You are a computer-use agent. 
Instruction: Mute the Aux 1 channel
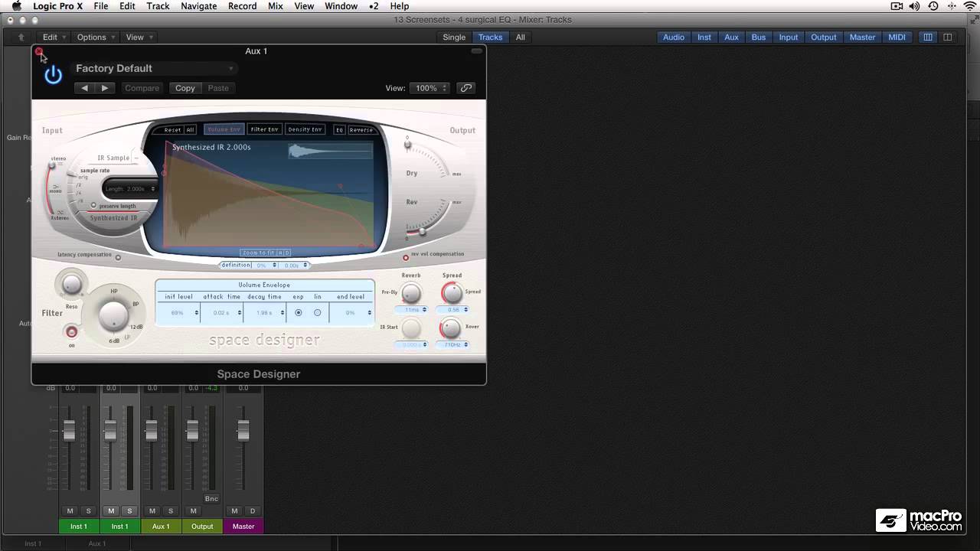click(x=152, y=511)
